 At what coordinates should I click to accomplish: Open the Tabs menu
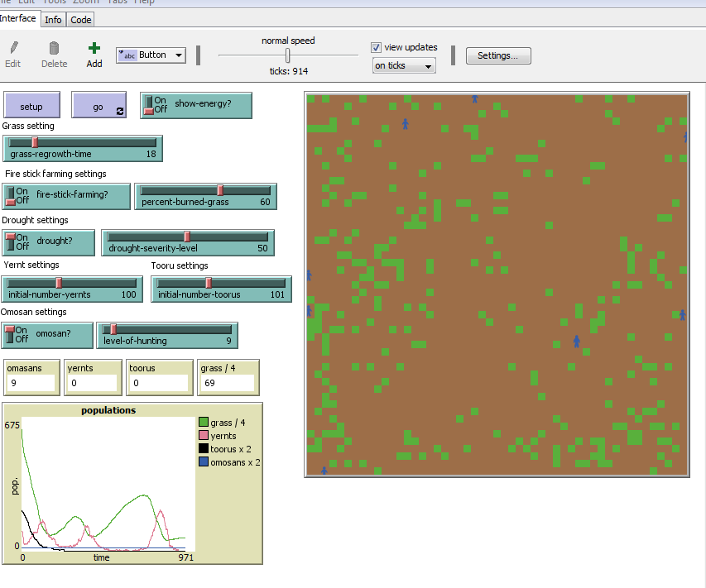click(x=117, y=2)
